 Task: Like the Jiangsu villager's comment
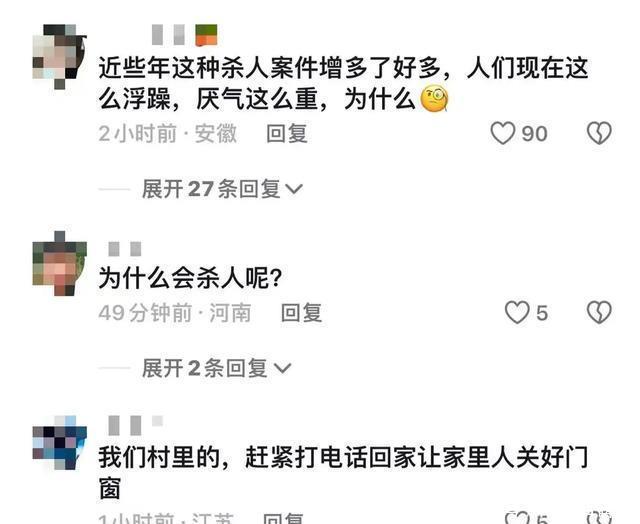click(517, 518)
